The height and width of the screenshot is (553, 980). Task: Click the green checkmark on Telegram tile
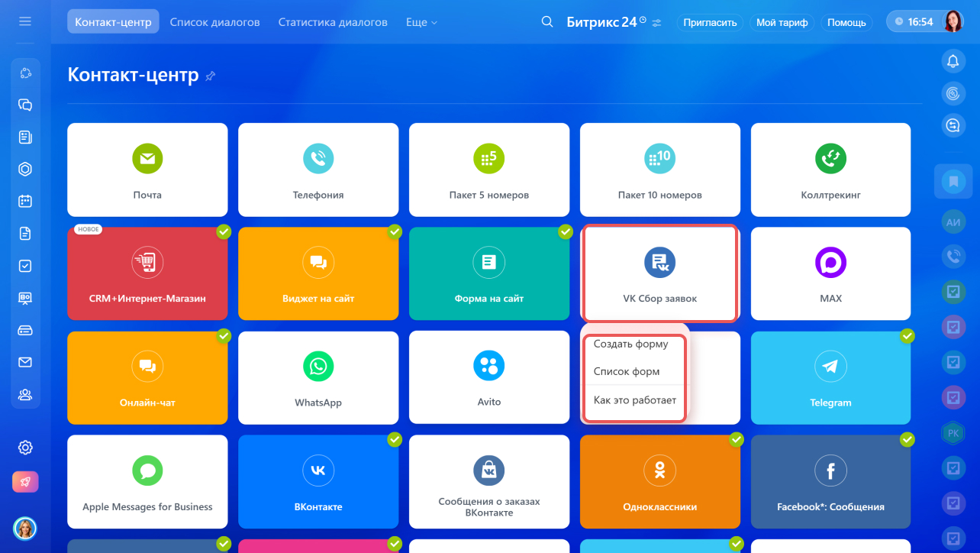point(907,335)
